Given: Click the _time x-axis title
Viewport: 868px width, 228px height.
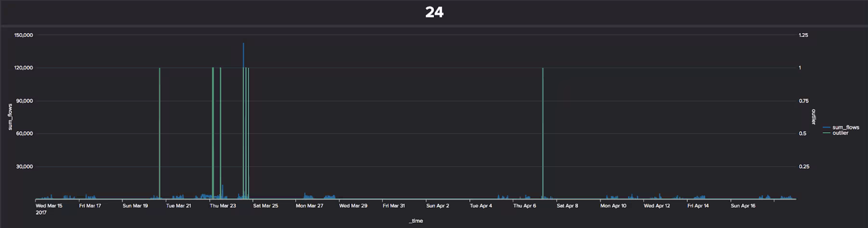Looking at the screenshot, I should point(416,221).
